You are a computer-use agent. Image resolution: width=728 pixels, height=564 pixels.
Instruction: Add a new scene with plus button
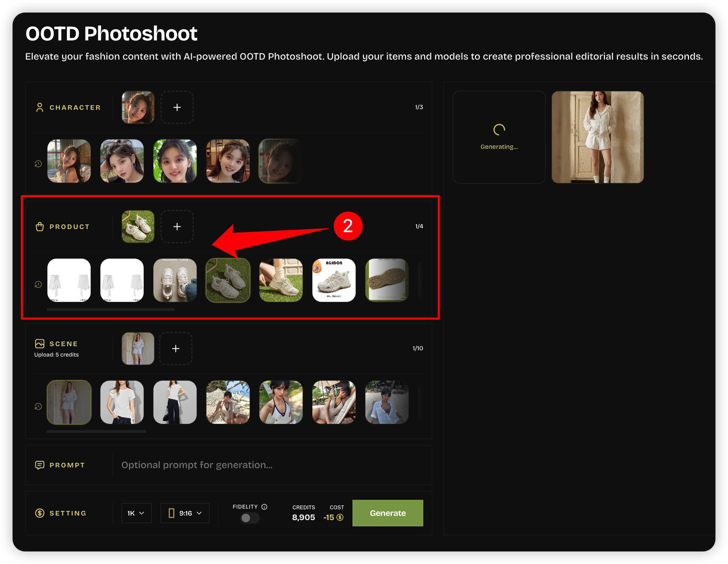pyautogui.click(x=176, y=349)
